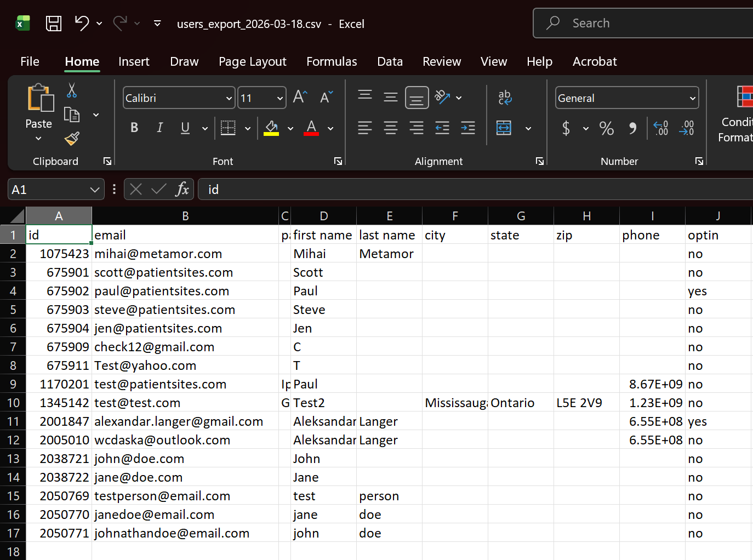The height and width of the screenshot is (560, 753).
Task: Click the Percent Style icon
Action: [x=606, y=128]
